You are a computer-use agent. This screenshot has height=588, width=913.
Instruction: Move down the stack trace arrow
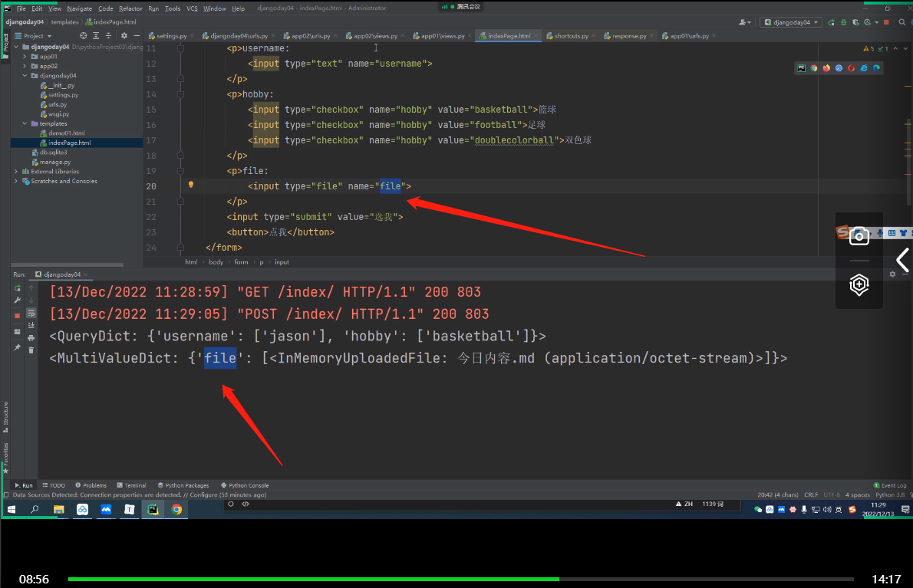click(x=31, y=301)
